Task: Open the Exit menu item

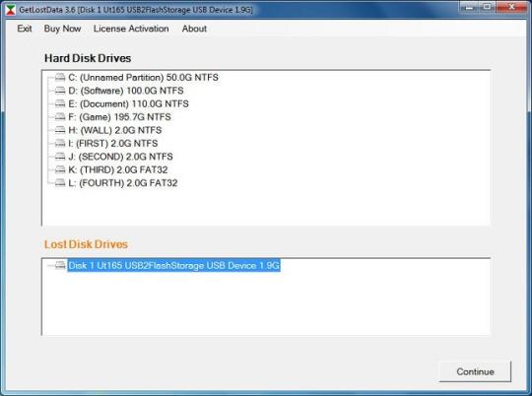Action: coord(25,29)
